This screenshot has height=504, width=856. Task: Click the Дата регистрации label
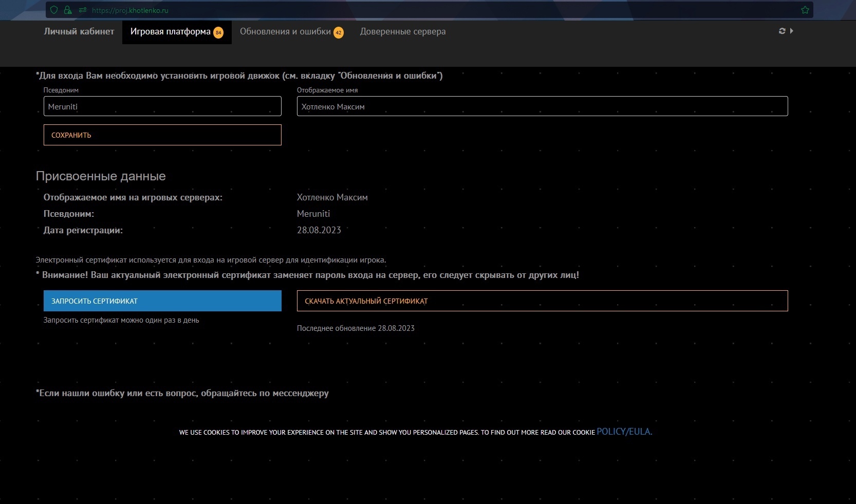click(83, 230)
